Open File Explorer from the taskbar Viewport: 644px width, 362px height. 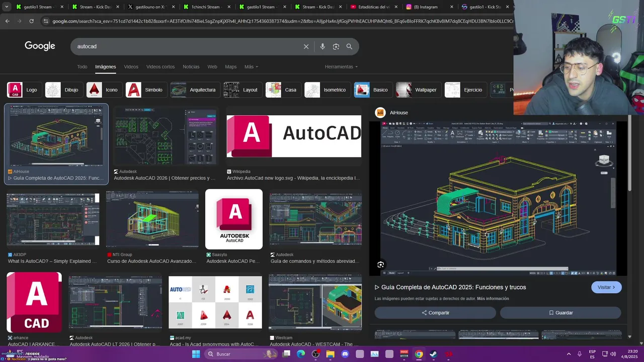point(330,354)
